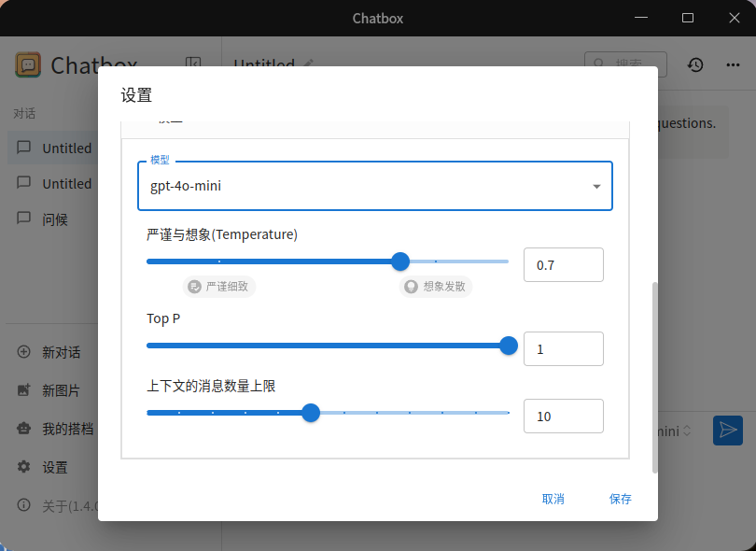Open chat history clock icon
This screenshot has height=551, width=756.
[x=695, y=64]
